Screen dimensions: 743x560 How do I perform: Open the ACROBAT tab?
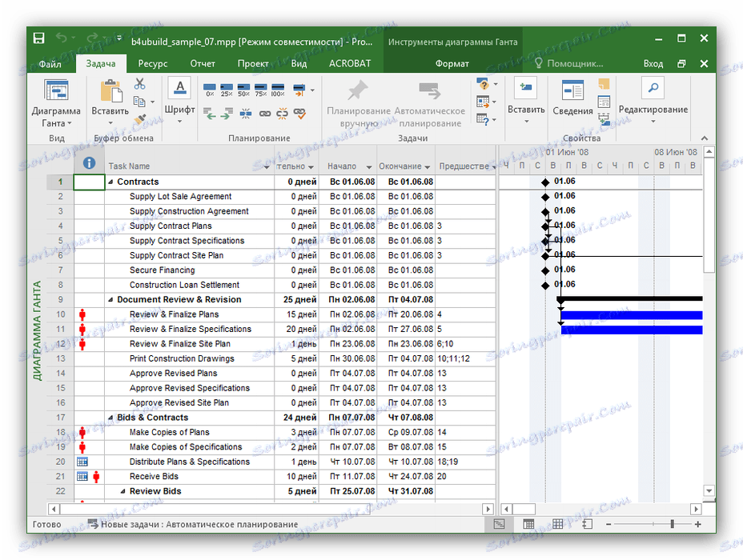pyautogui.click(x=350, y=64)
